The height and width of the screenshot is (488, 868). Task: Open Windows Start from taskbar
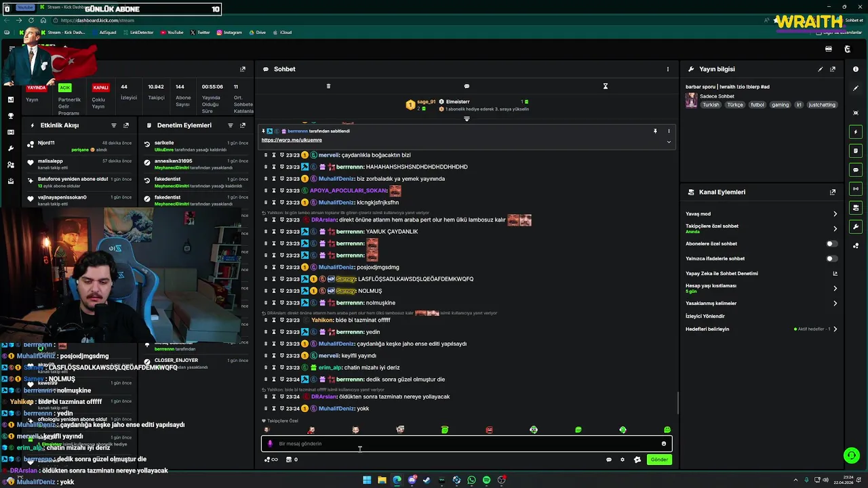pyautogui.click(x=367, y=480)
